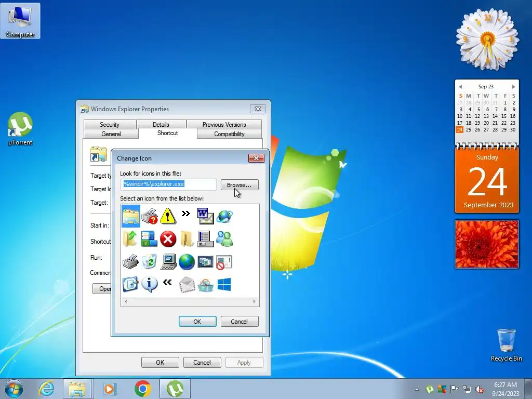Select the plain printer icon
The width and height of the screenshot is (532, 399).
pos(130,262)
